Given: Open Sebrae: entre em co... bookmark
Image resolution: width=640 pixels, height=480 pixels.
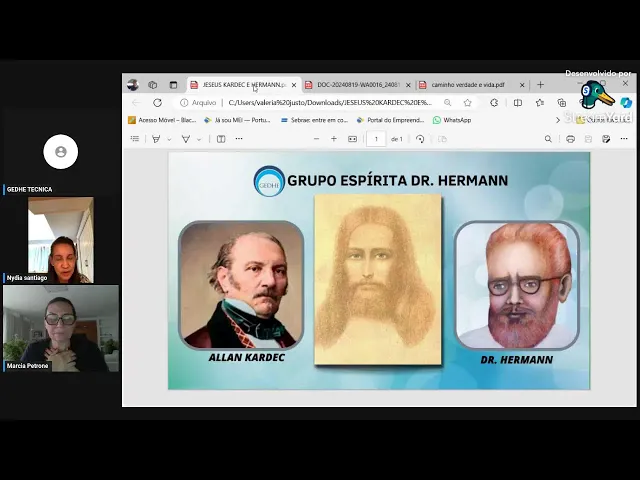Looking at the screenshot, I should pyautogui.click(x=314, y=120).
